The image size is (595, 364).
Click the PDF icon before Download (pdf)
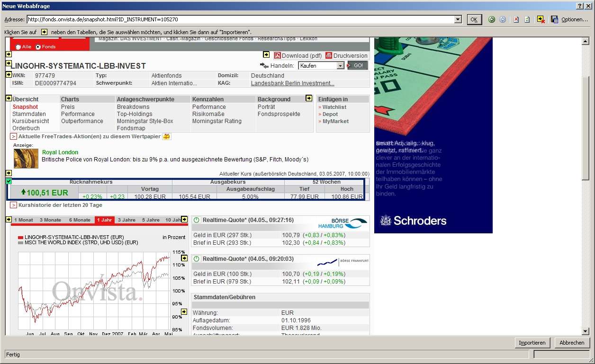278,55
